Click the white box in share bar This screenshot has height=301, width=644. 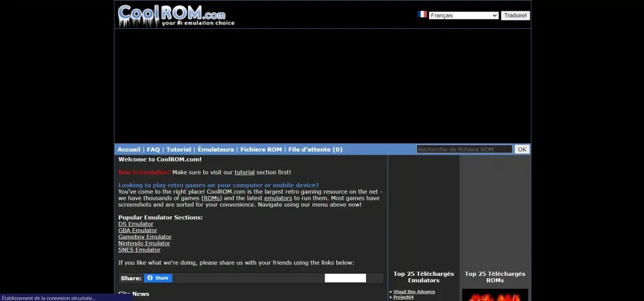pos(345,278)
